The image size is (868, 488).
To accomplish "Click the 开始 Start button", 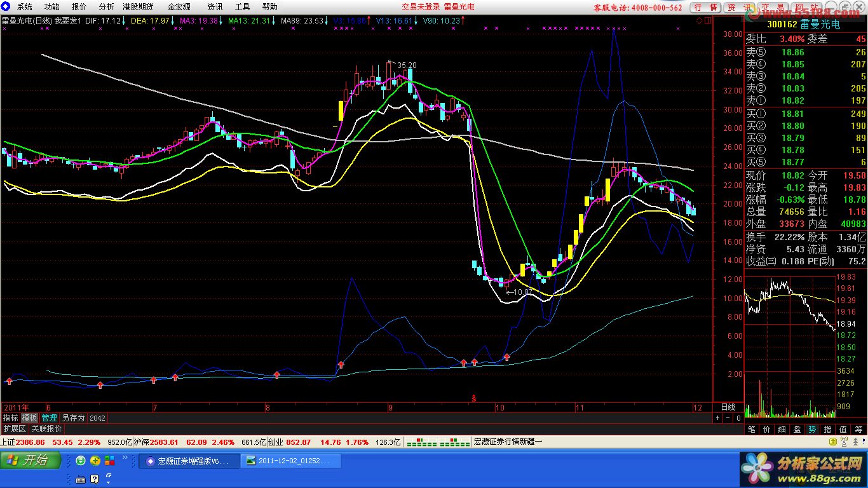I will pyautogui.click(x=31, y=461).
